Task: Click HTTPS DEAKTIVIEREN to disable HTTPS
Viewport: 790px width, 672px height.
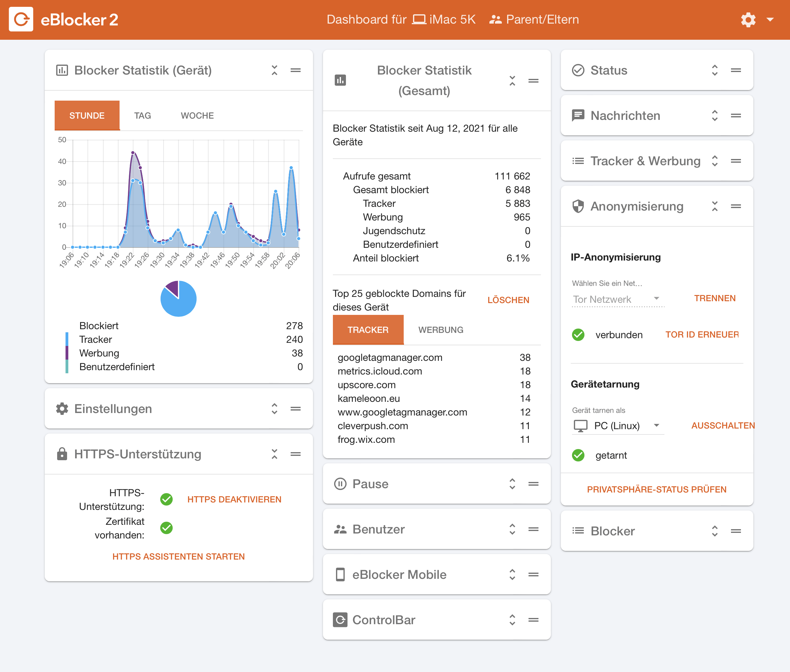Action: tap(234, 499)
